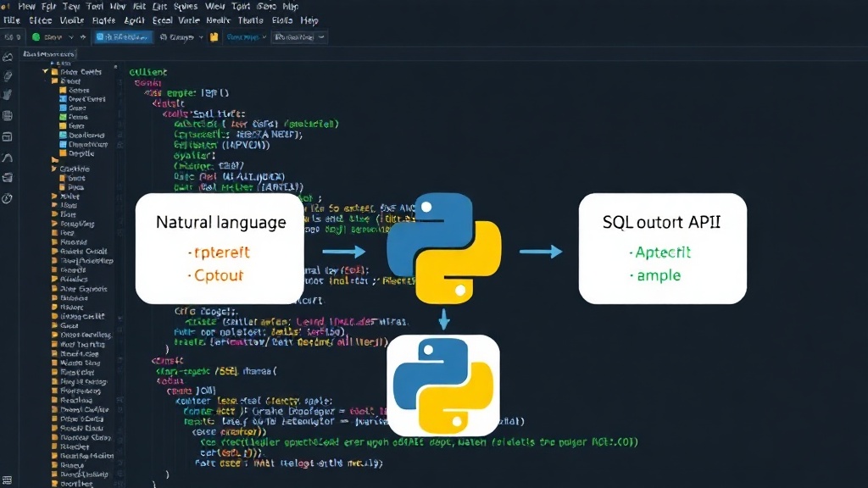Click the "SQL outort APII" card title

pos(661,223)
